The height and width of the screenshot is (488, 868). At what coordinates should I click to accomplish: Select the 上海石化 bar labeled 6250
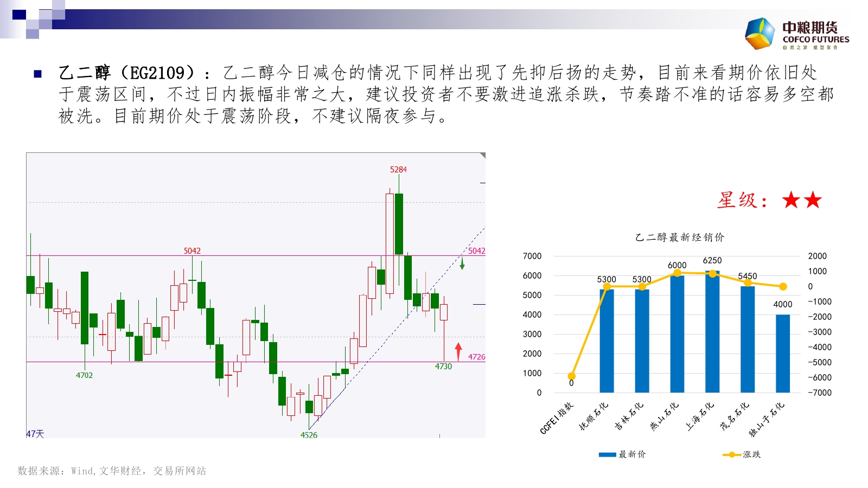tap(712, 332)
